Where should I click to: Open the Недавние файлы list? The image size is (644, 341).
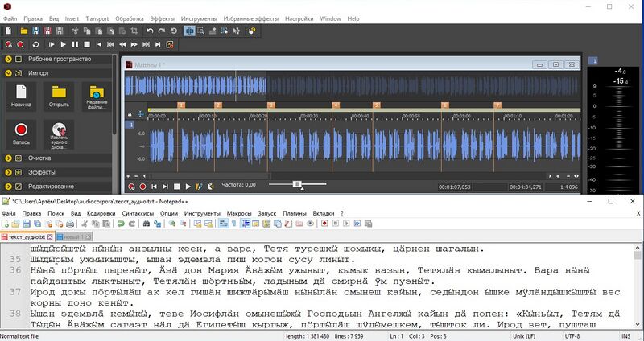click(x=97, y=97)
